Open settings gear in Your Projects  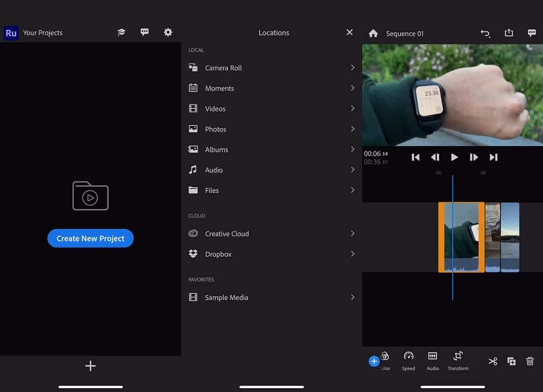click(x=168, y=33)
